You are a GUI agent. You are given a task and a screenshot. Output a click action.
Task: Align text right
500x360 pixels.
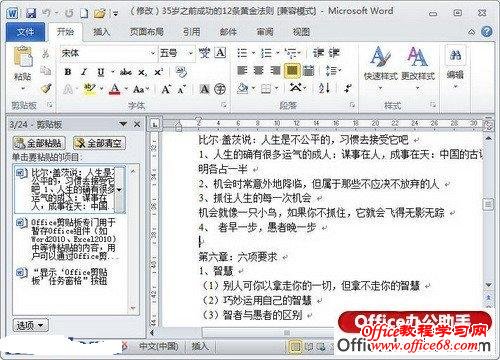point(275,71)
